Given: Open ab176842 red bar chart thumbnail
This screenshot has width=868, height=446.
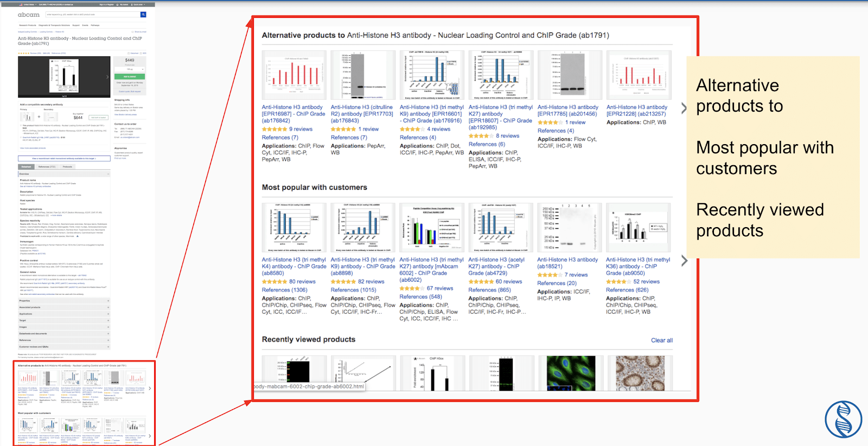Looking at the screenshot, I should 294,75.
